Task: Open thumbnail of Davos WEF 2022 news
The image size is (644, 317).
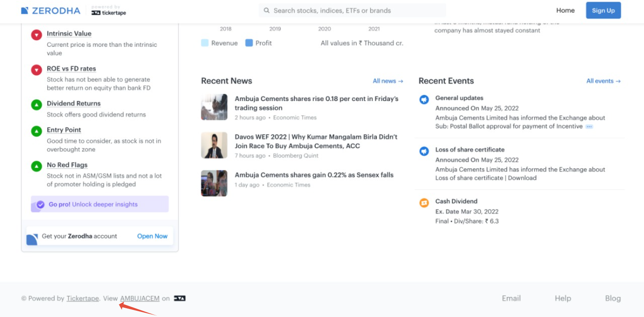Action: (x=214, y=145)
